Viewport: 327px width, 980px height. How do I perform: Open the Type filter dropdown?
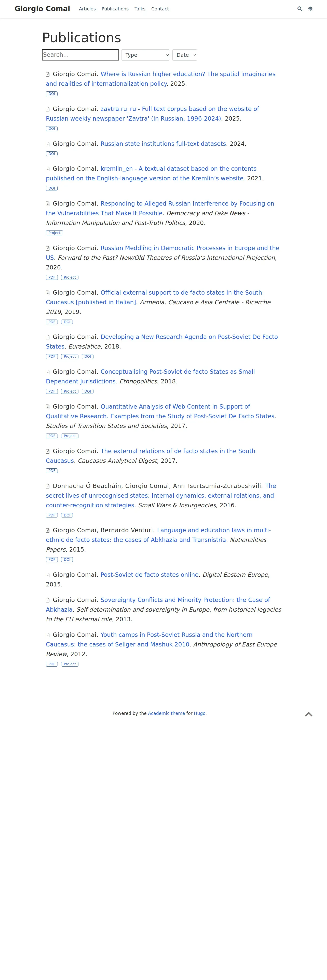coord(145,55)
